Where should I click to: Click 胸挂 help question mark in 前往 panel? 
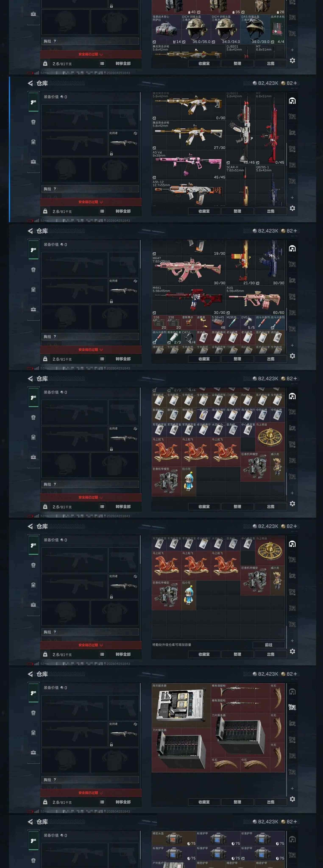[x=55, y=632]
